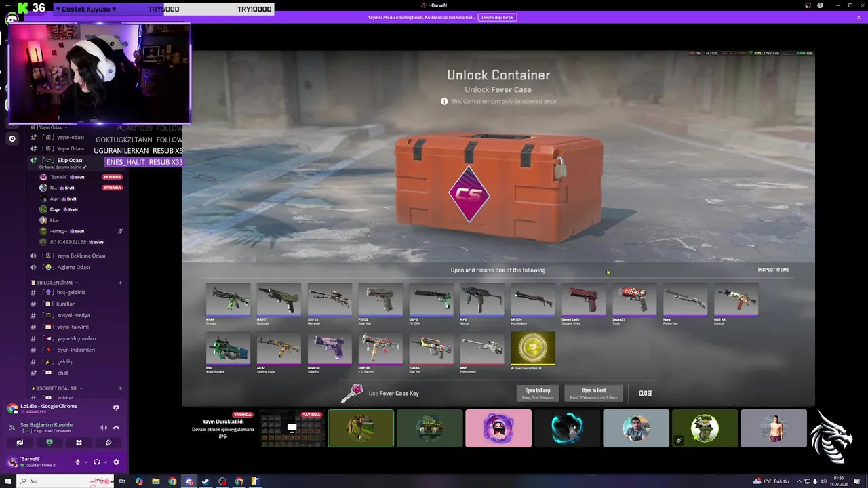Viewport: 868px width, 488px height.
Task: Click the Windows Start button
Action: pos(7,482)
